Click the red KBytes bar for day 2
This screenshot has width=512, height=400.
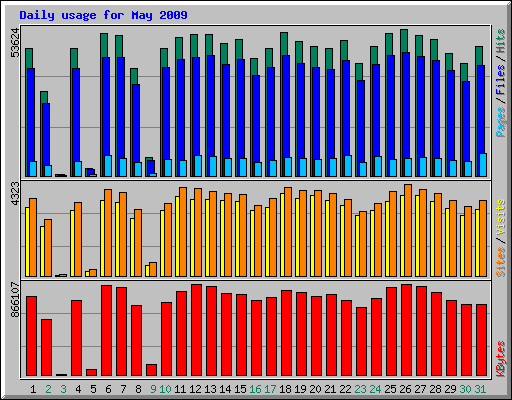click(46, 348)
